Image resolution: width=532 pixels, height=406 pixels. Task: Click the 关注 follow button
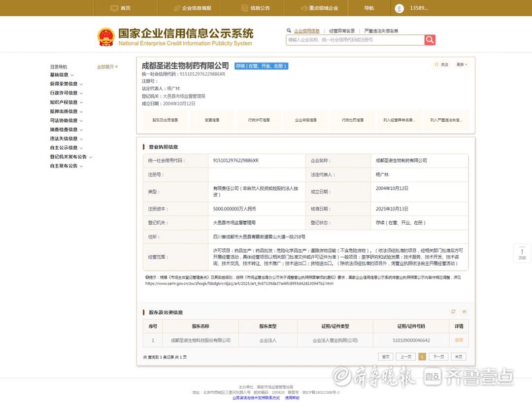(x=441, y=65)
